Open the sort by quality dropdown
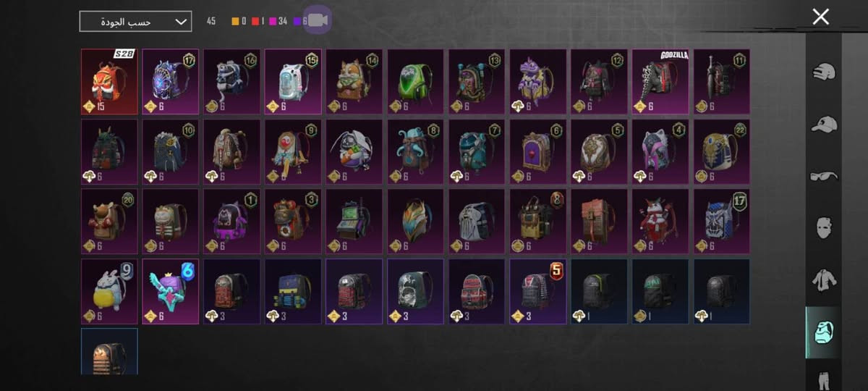The height and width of the screenshot is (391, 868). point(136,22)
